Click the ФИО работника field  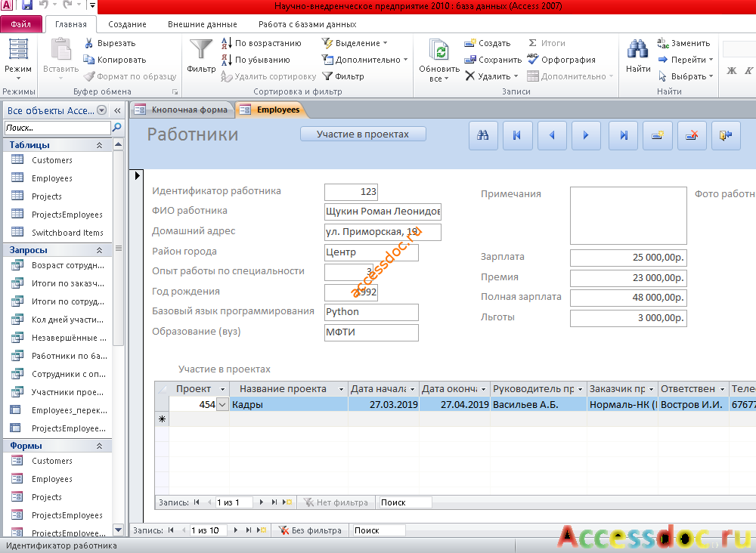[x=383, y=212]
